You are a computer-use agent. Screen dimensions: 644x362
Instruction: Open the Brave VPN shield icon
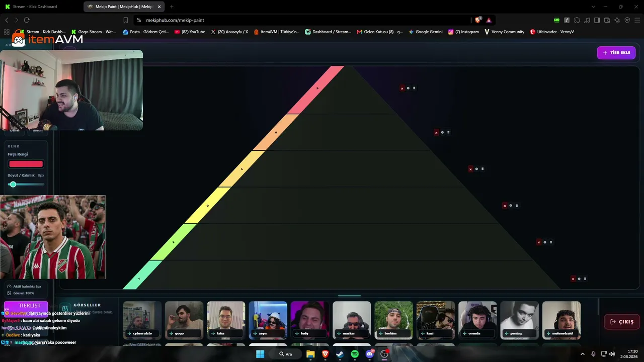(627, 20)
